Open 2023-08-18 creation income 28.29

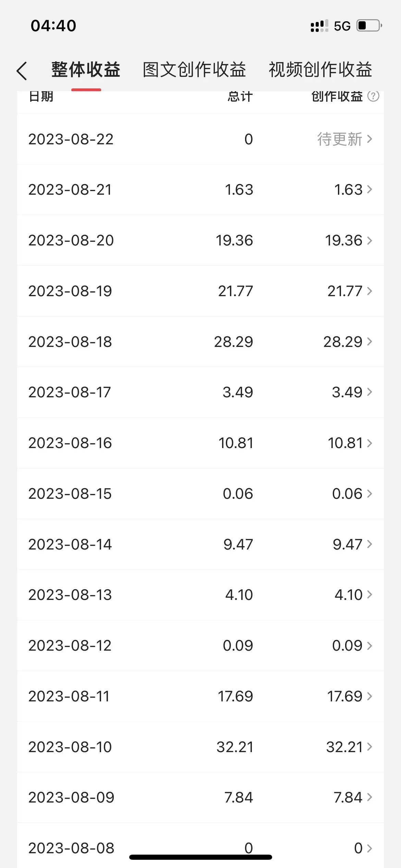click(x=343, y=342)
